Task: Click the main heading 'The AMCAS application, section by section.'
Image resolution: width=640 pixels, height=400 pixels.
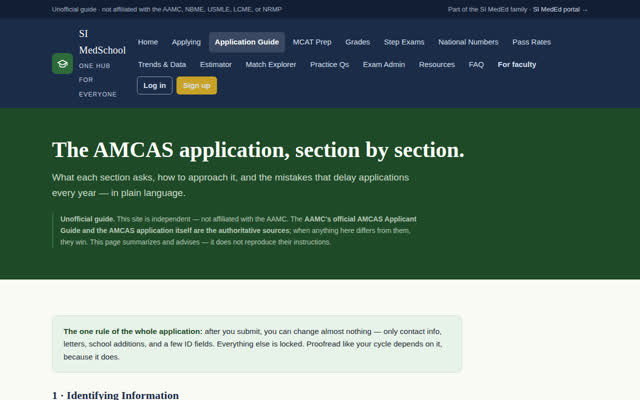Action: [x=258, y=150]
